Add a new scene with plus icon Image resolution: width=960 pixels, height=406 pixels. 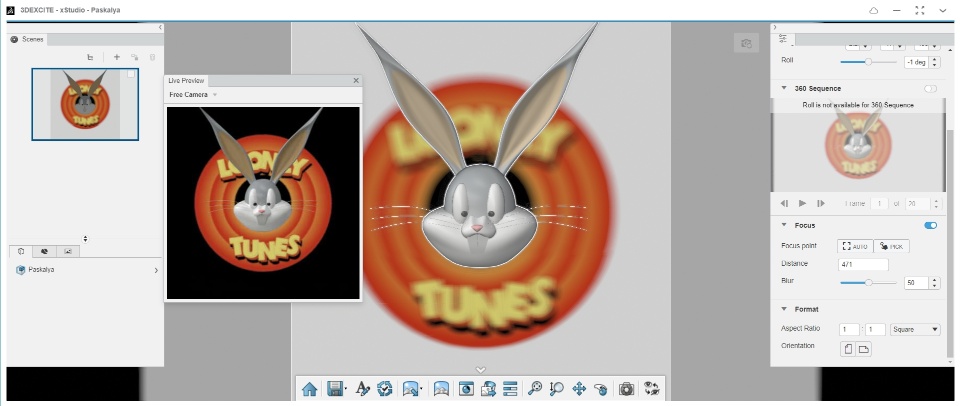(117, 57)
